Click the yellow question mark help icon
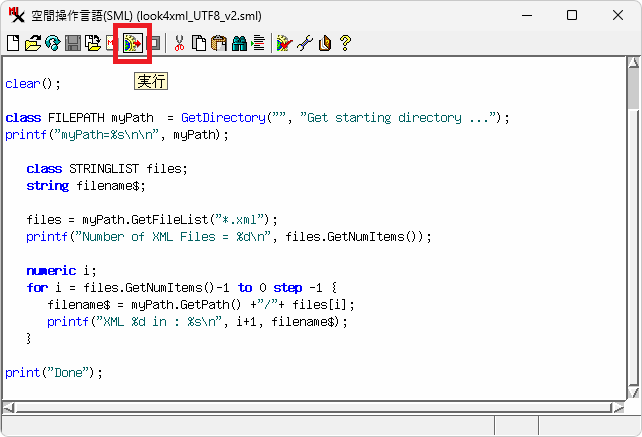Viewport: 642px width, 437px height. [x=345, y=43]
